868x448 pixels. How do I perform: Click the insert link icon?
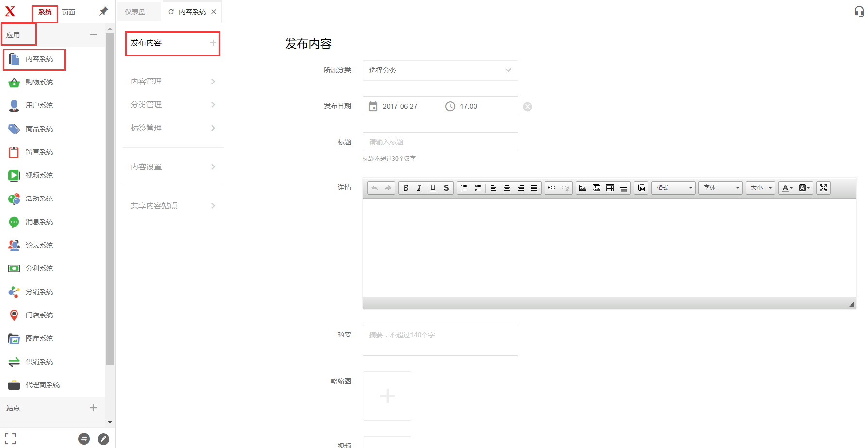(552, 188)
